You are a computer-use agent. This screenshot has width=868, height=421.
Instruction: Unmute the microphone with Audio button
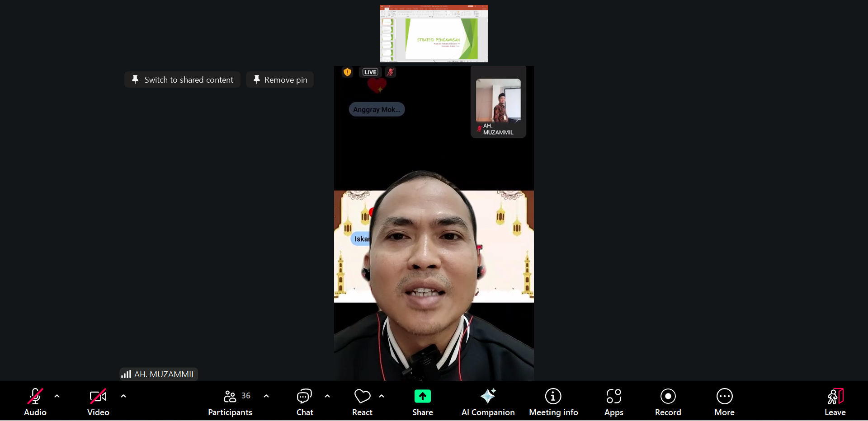tap(35, 401)
